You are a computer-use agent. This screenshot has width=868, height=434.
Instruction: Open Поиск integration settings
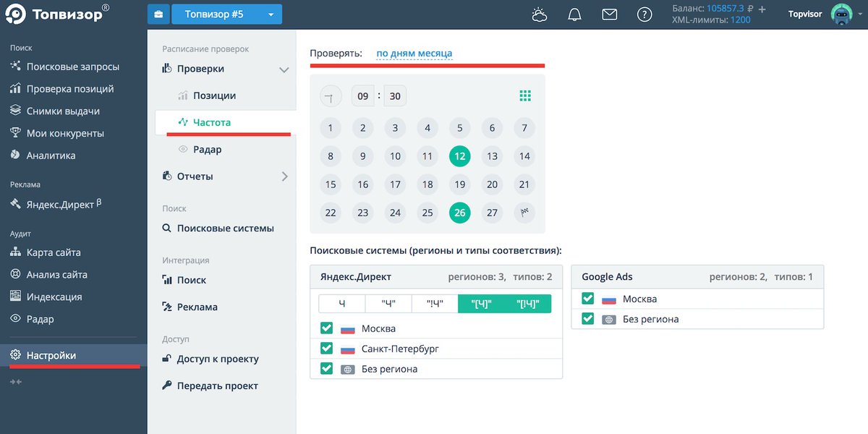pyautogui.click(x=192, y=280)
